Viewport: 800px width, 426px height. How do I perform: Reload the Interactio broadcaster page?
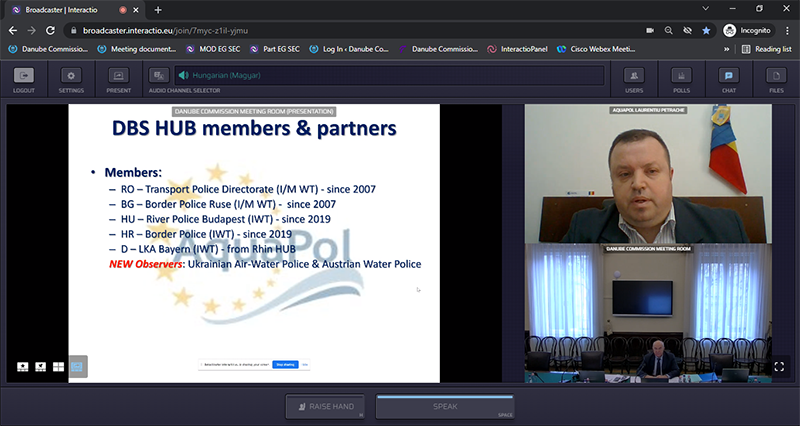coord(50,31)
